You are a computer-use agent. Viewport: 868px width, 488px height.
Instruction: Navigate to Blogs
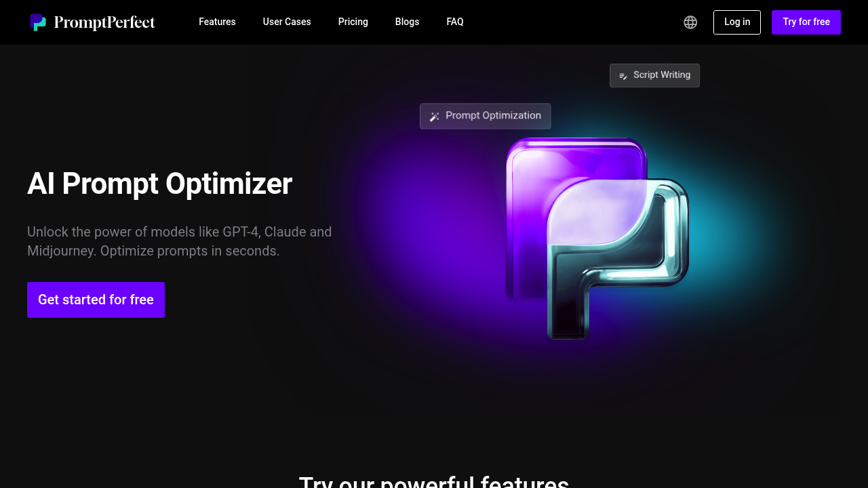point(407,22)
